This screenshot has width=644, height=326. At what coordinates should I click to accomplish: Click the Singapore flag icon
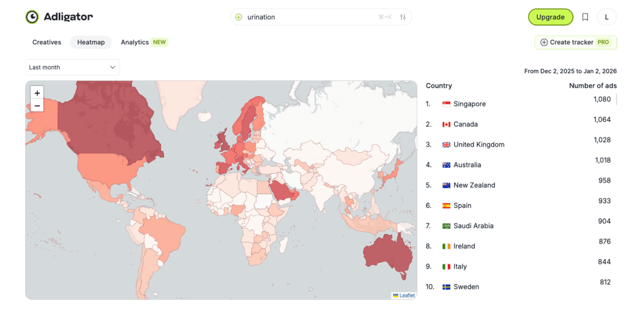coord(446,104)
